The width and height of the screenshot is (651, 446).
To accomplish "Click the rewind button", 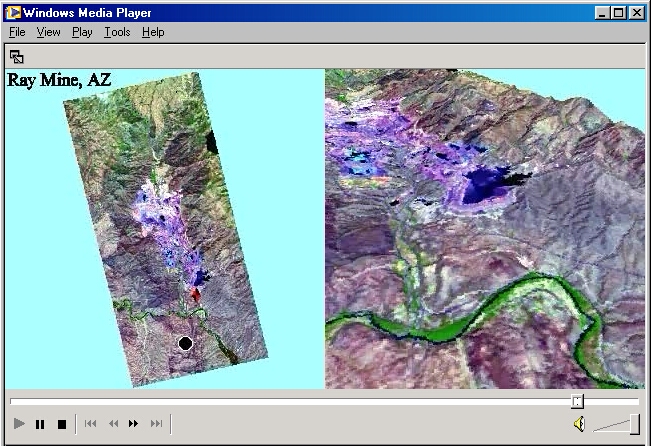I will click(113, 424).
